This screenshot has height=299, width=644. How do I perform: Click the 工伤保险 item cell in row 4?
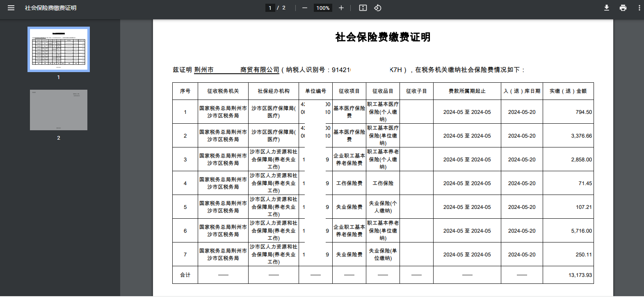click(383, 183)
